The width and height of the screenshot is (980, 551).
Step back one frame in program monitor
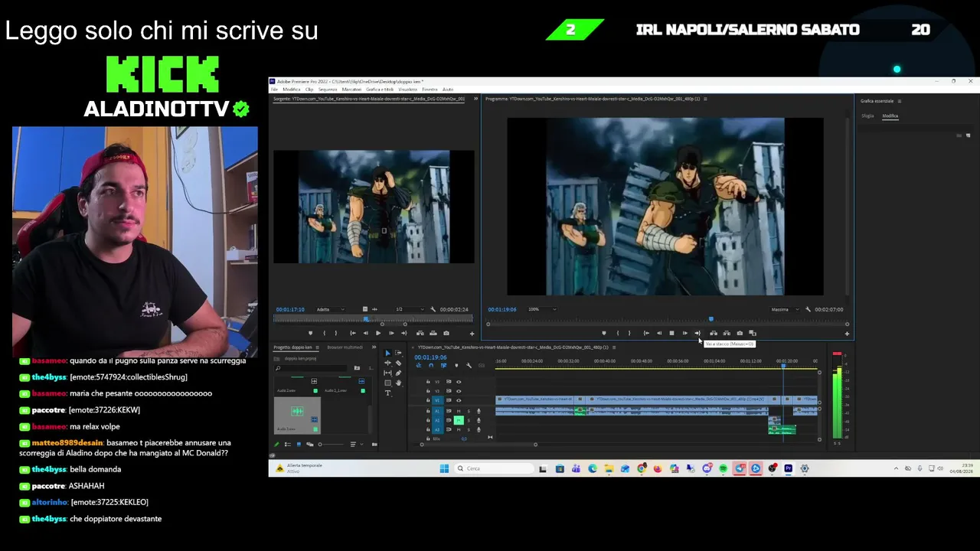pyautogui.click(x=659, y=333)
